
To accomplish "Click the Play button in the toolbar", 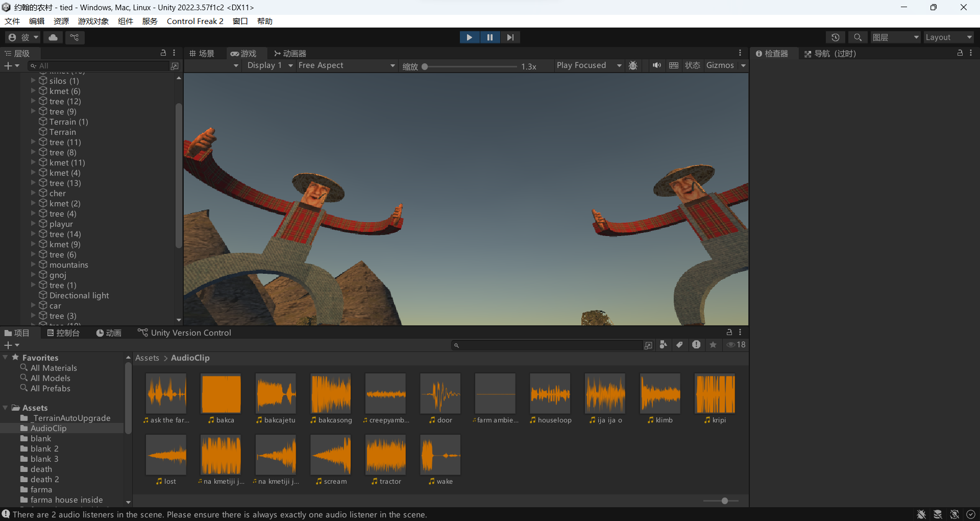I will (x=469, y=37).
